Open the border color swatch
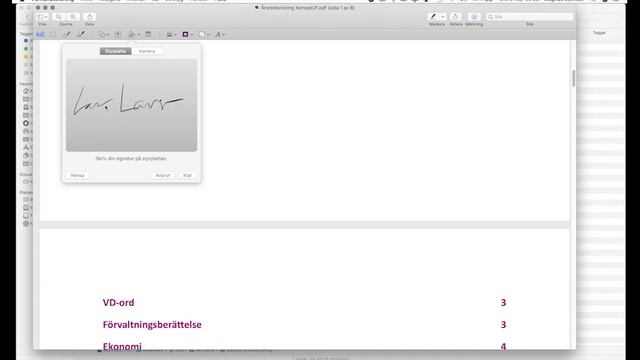This screenshot has height=360, width=640. 187,35
